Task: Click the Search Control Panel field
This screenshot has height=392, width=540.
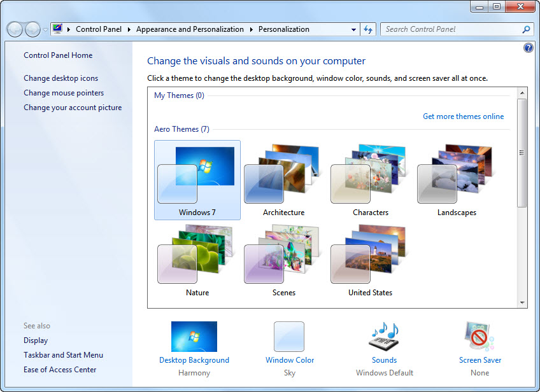Action: point(446,29)
